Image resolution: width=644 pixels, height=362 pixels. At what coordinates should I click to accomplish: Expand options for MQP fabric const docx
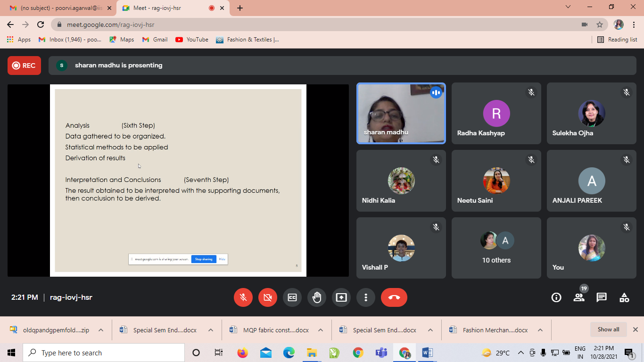point(321,330)
